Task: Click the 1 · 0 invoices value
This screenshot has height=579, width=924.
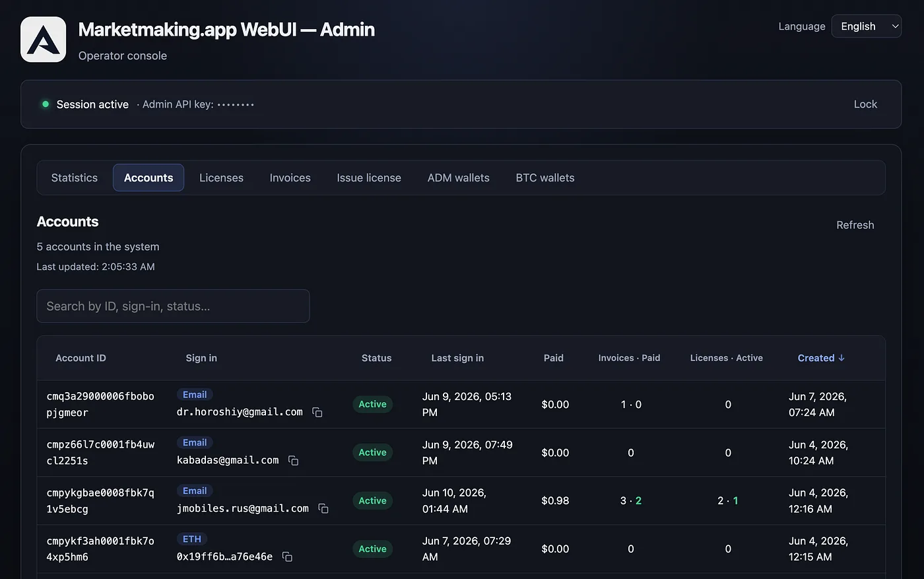Action: click(x=631, y=404)
